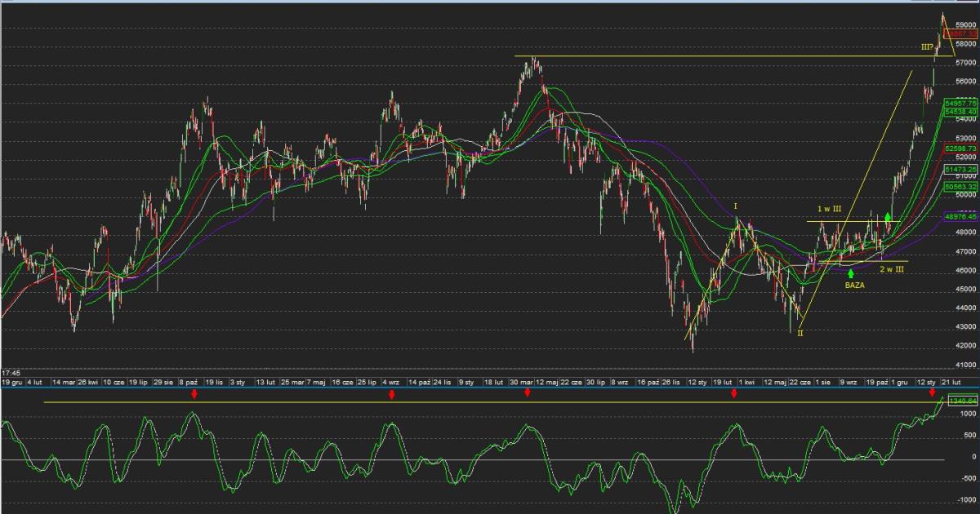Click the 17:45 time label

[x=11, y=371]
